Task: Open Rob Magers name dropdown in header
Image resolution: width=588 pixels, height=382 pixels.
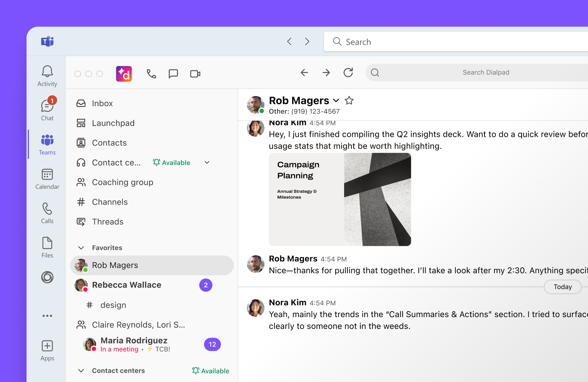Action: pyautogui.click(x=336, y=100)
